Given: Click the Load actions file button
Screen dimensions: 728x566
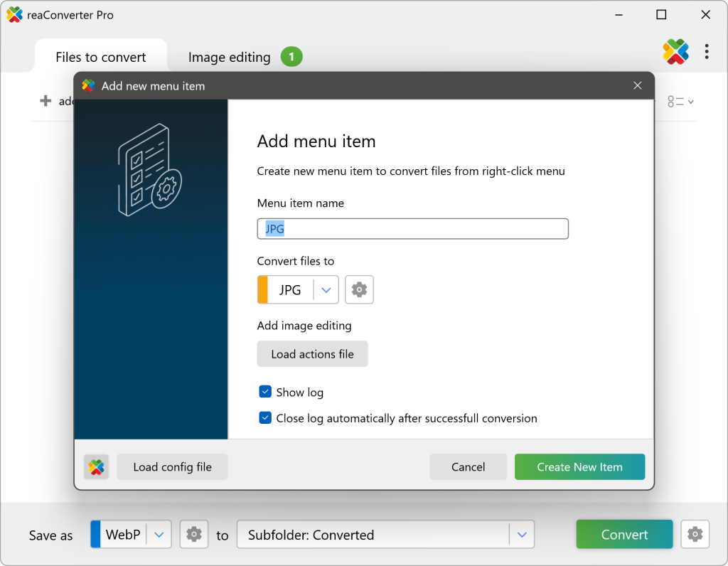Looking at the screenshot, I should click(x=313, y=354).
